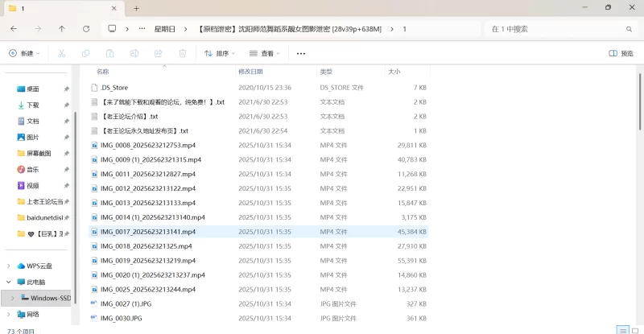
Task: Toggle the 预览 preview pane
Action: (x=621, y=53)
